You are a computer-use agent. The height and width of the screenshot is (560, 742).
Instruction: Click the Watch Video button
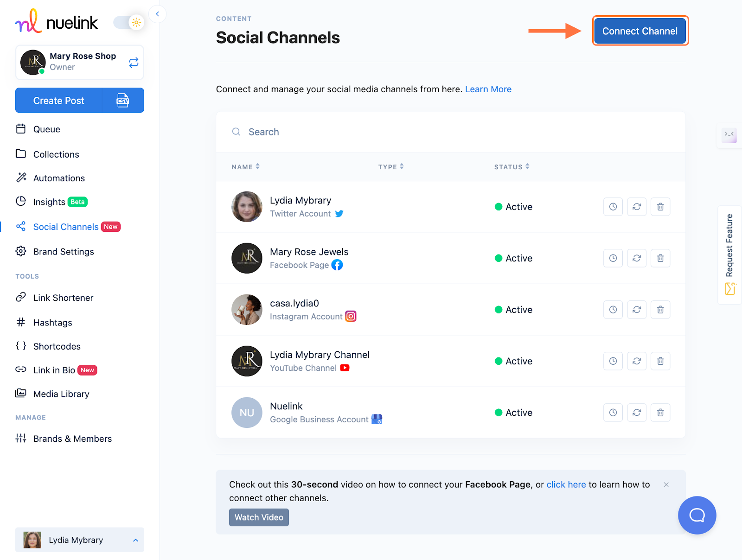click(x=259, y=517)
